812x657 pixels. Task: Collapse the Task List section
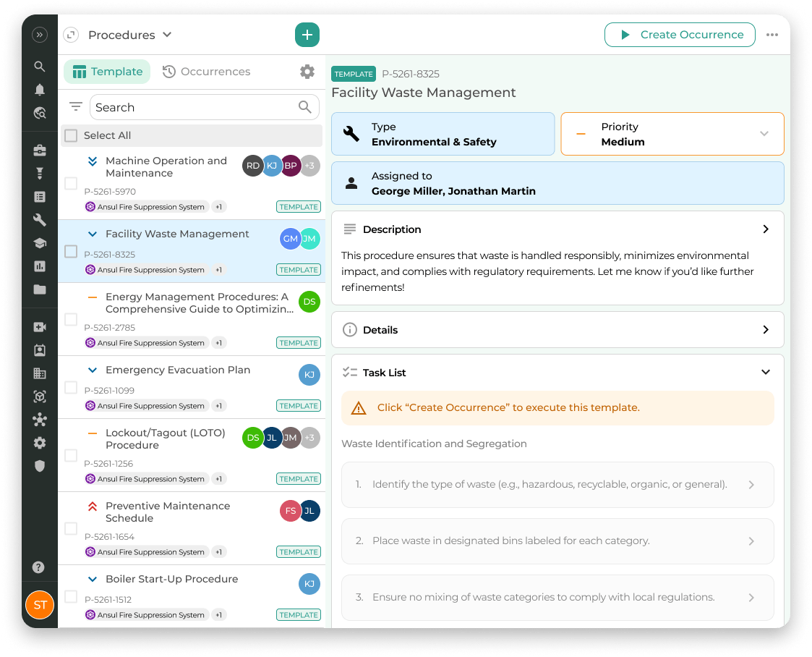point(766,372)
